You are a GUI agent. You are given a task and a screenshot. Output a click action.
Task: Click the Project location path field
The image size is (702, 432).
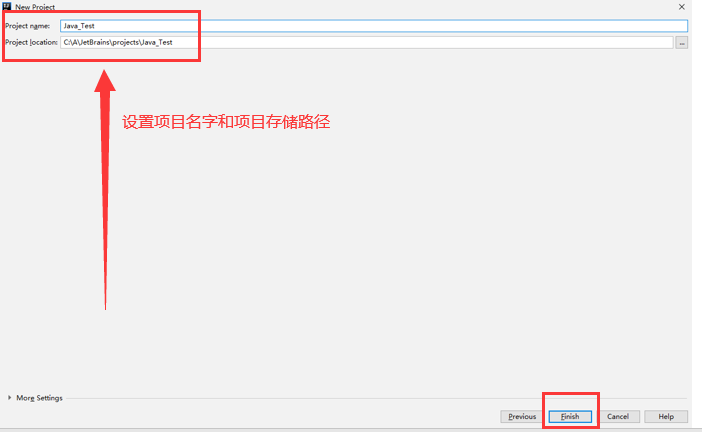(367, 43)
